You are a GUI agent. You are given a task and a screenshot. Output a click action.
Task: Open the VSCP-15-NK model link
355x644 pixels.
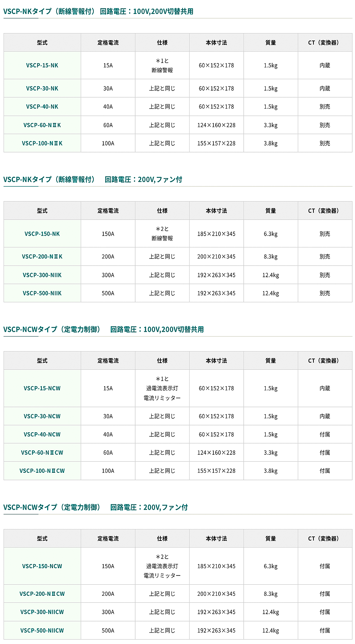[42, 66]
